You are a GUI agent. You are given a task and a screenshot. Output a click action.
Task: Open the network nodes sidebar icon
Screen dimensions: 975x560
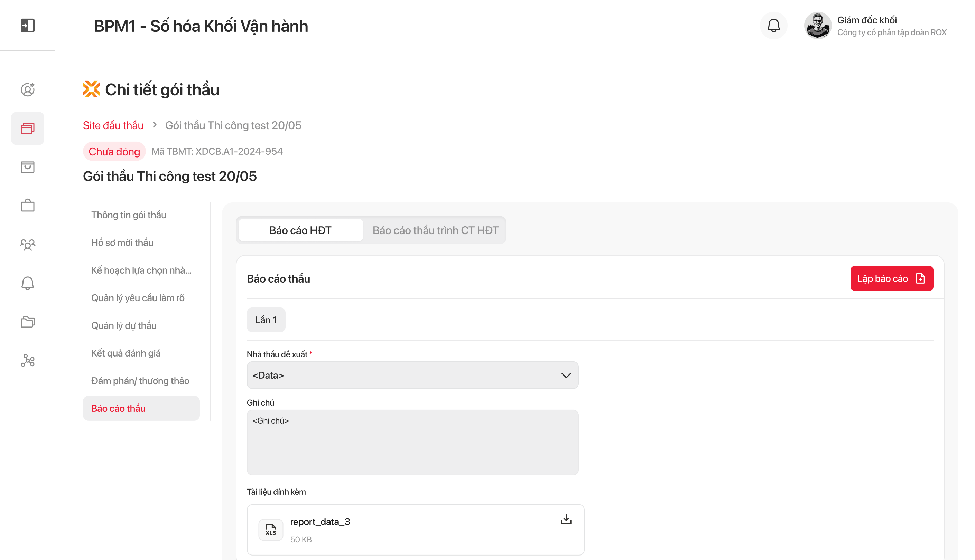[x=27, y=360]
